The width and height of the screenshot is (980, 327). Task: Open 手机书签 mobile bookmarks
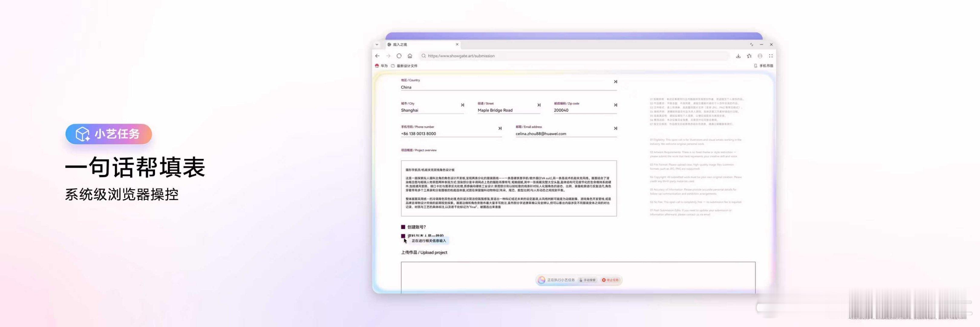point(763,66)
